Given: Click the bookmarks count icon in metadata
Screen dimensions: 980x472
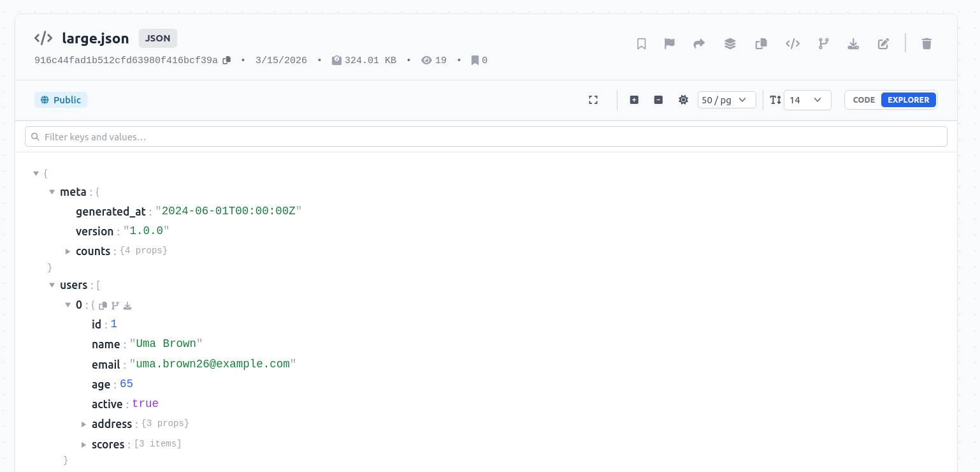Looking at the screenshot, I should coord(475,60).
